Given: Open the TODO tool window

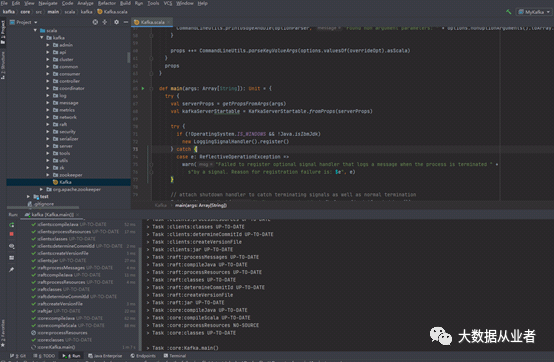Looking at the screenshot, I should click(x=44, y=356).
